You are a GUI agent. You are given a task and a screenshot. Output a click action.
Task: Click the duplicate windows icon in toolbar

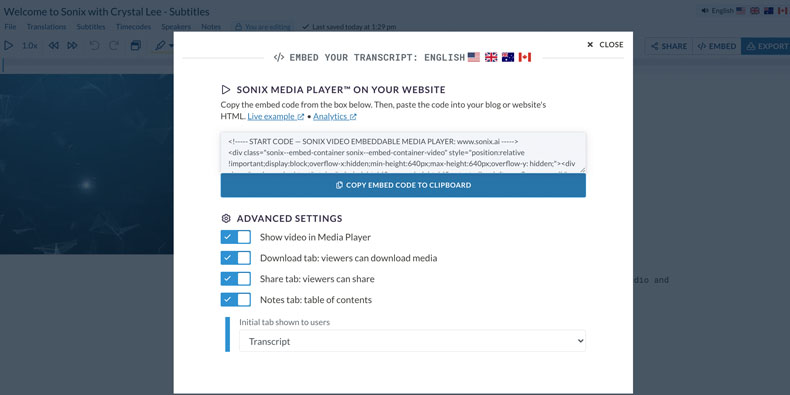[136, 46]
